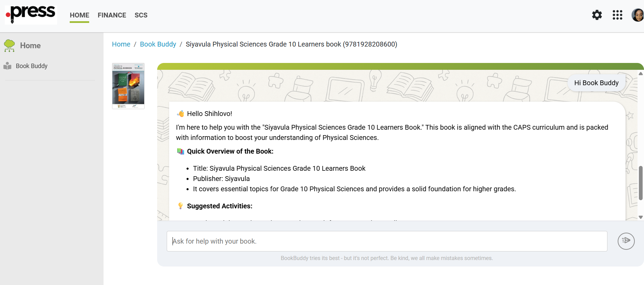Click the 'Hi Book Buddy' message bubble
Image resolution: width=644 pixels, height=285 pixels.
point(596,83)
